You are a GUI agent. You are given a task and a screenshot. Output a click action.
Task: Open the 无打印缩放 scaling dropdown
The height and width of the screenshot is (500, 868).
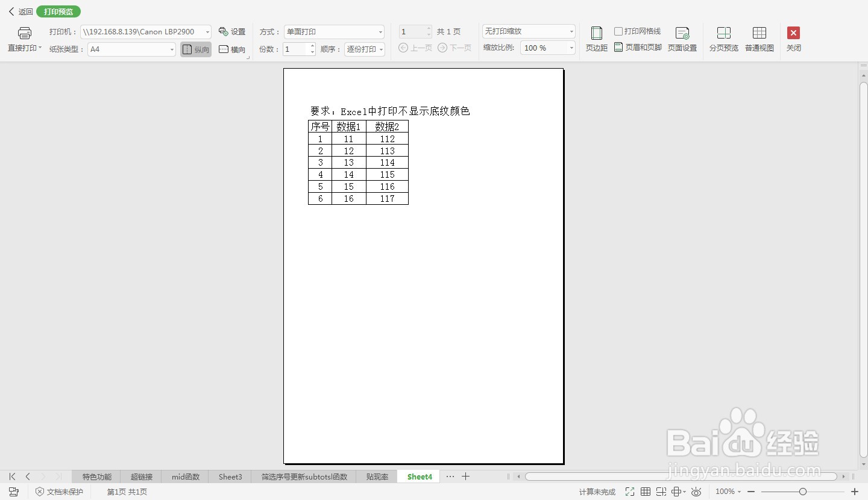click(571, 31)
